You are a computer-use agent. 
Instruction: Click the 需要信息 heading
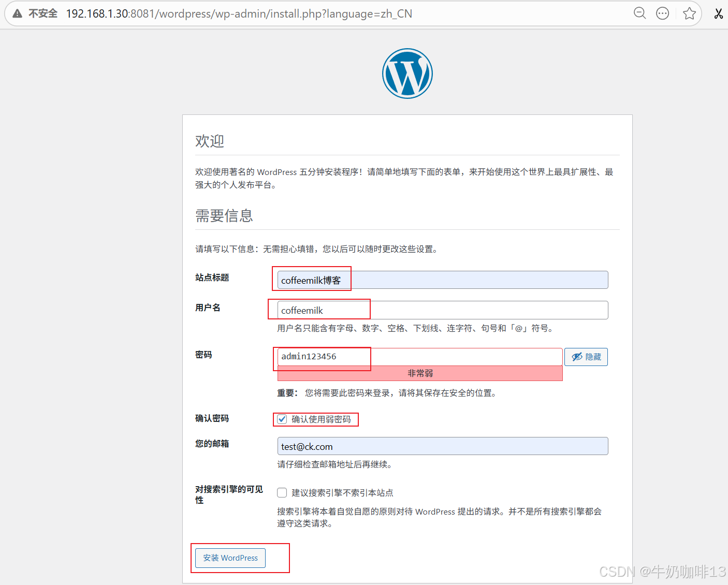point(224,215)
